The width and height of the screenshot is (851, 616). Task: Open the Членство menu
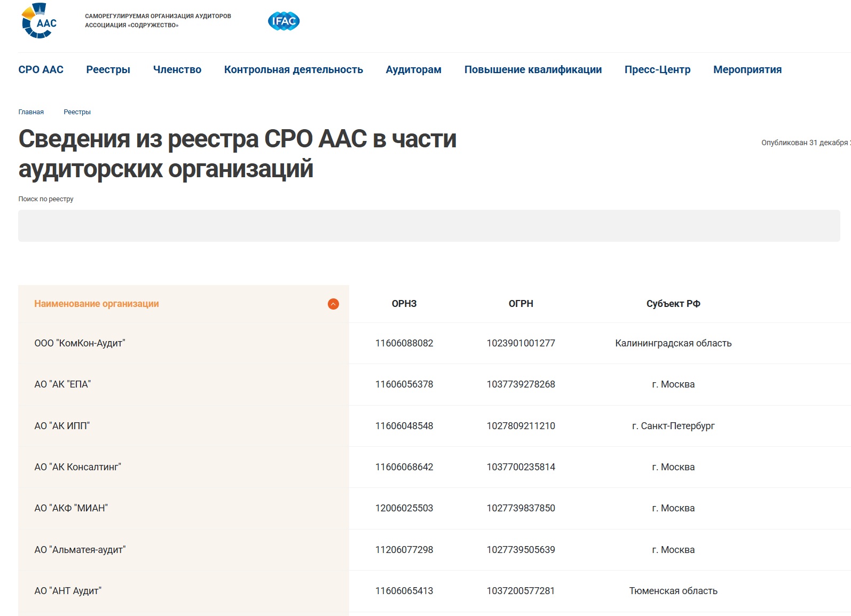click(177, 69)
